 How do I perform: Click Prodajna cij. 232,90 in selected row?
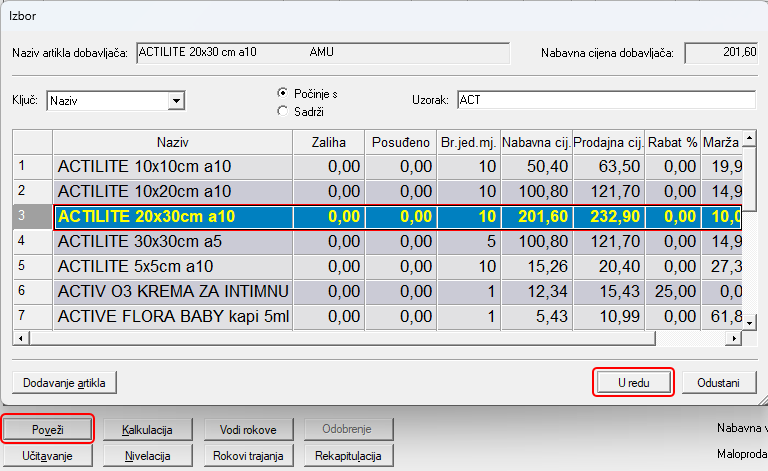(608, 216)
